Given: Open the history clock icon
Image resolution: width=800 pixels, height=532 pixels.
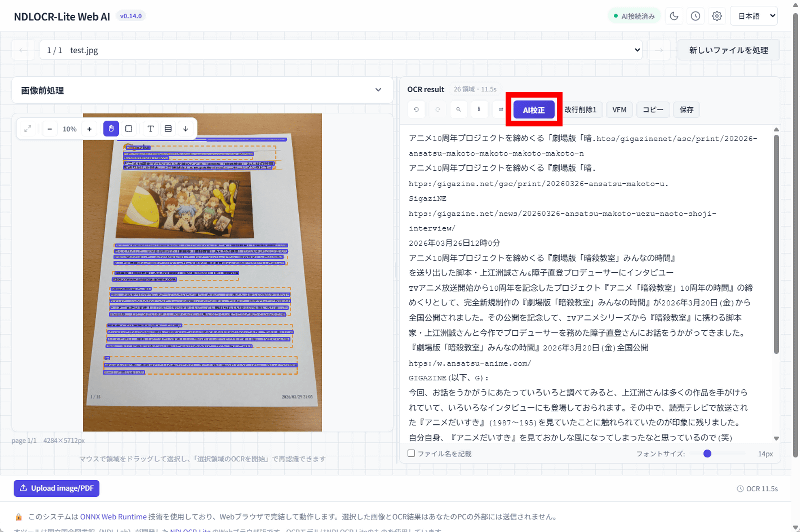Looking at the screenshot, I should tap(695, 16).
